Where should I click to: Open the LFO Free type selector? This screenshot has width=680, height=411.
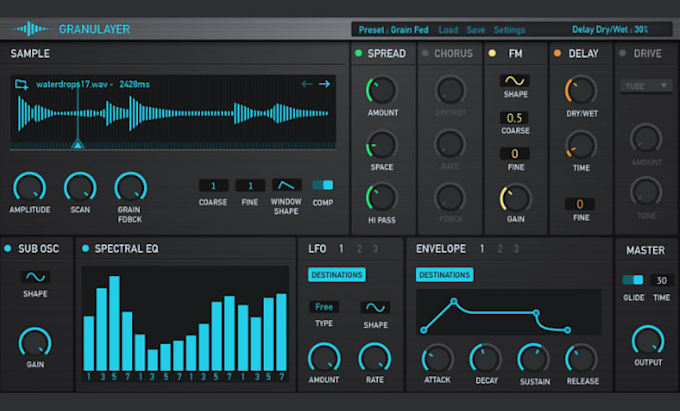324,307
